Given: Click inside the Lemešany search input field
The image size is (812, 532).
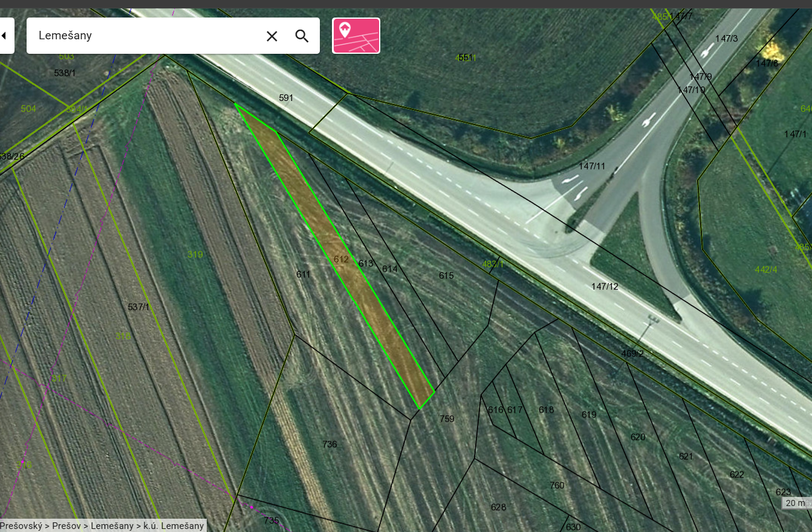Looking at the screenshot, I should click(151, 36).
